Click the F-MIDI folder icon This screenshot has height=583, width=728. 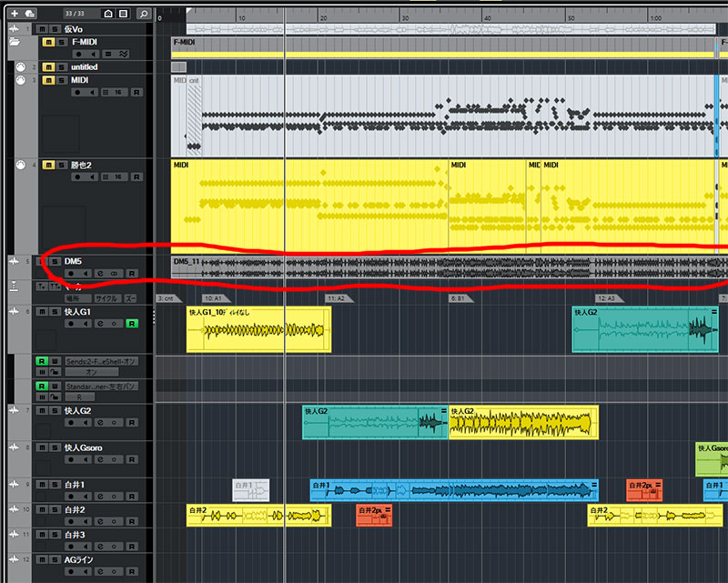click(15, 42)
